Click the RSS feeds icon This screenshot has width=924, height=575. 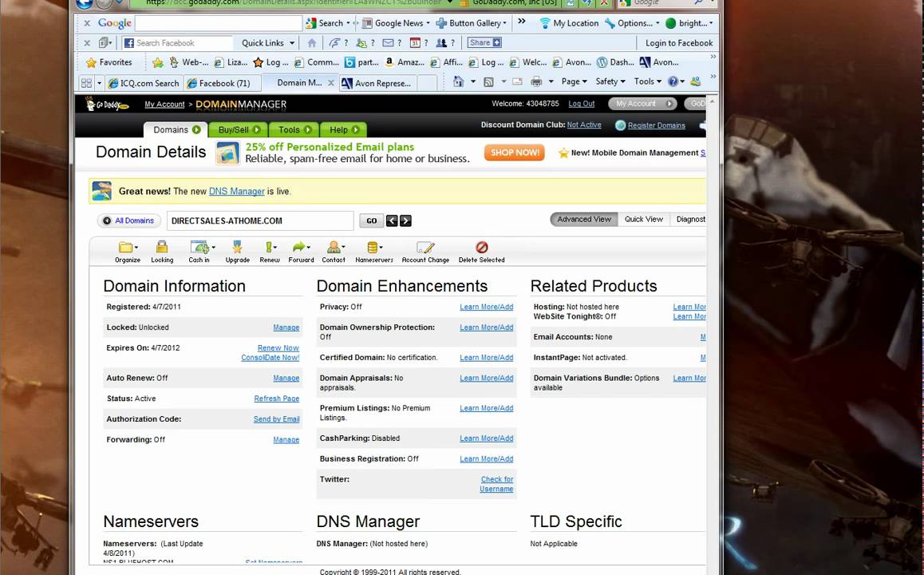coord(488,81)
